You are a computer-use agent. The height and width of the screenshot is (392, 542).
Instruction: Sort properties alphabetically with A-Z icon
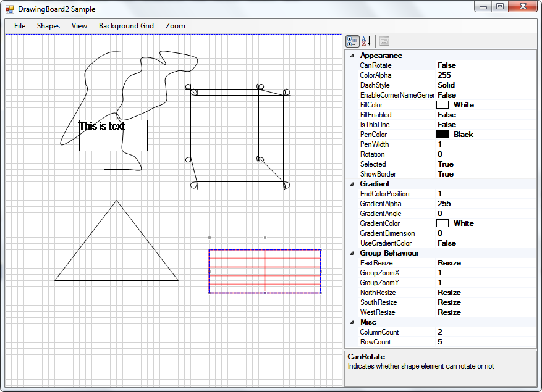(x=366, y=41)
